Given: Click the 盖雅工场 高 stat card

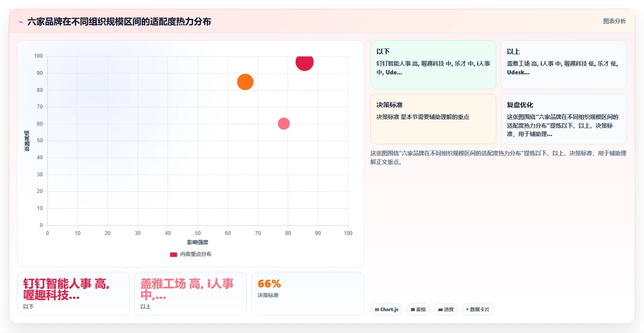Looking at the screenshot, I should click(x=190, y=294).
